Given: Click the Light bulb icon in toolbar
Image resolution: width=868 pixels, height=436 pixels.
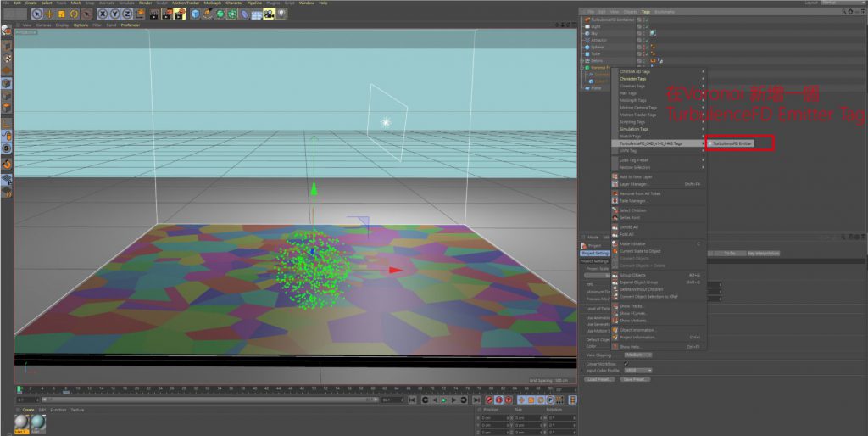Looking at the screenshot, I should point(282,14).
